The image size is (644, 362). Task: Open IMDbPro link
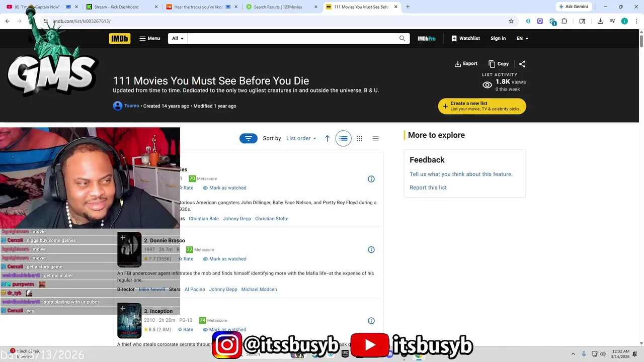(426, 38)
